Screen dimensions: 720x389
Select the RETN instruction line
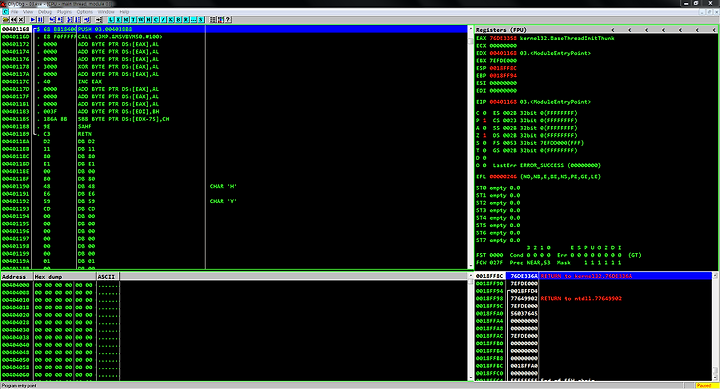point(234,134)
